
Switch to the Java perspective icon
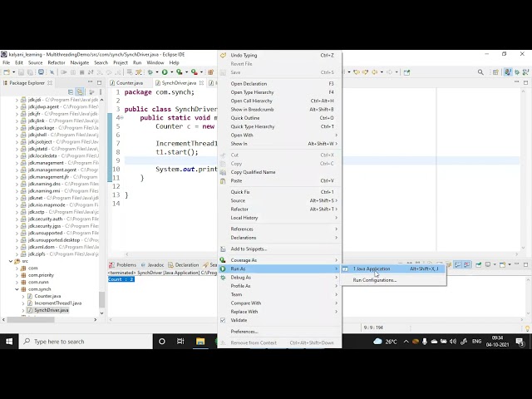508,72
